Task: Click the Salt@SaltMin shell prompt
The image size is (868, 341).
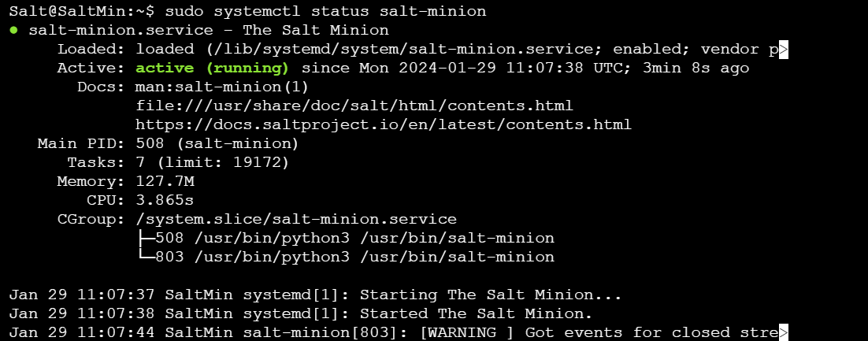Action: pos(82,11)
